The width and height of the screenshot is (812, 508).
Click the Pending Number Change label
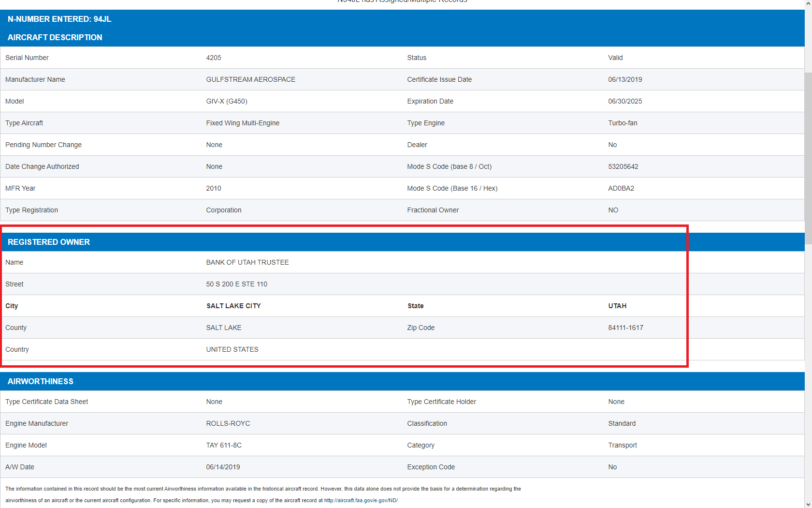(43, 145)
